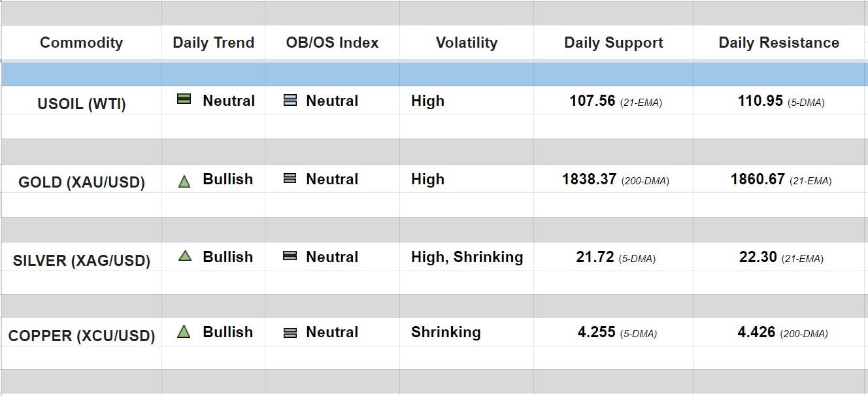The height and width of the screenshot is (396, 868).
Task: Select the Daily Support column header
Action: tap(614, 43)
